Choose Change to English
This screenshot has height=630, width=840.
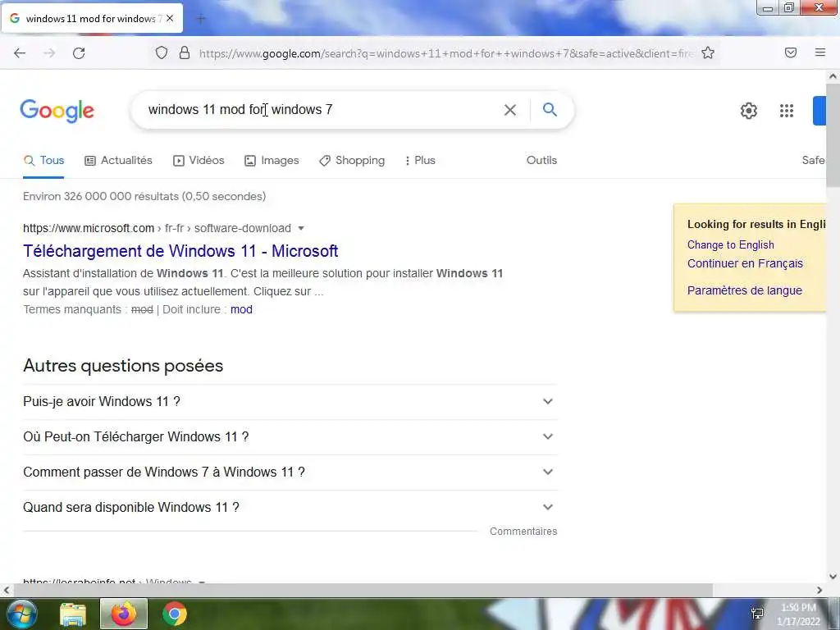coord(731,244)
